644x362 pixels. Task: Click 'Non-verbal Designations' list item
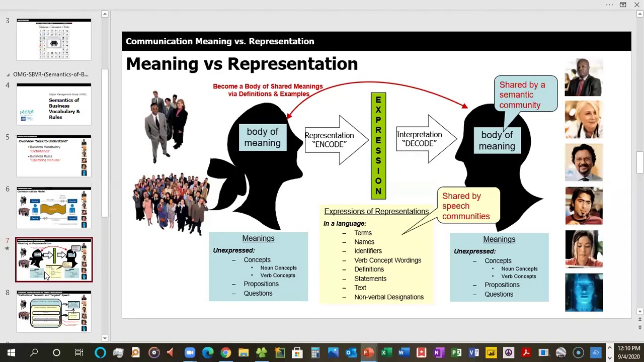click(389, 297)
